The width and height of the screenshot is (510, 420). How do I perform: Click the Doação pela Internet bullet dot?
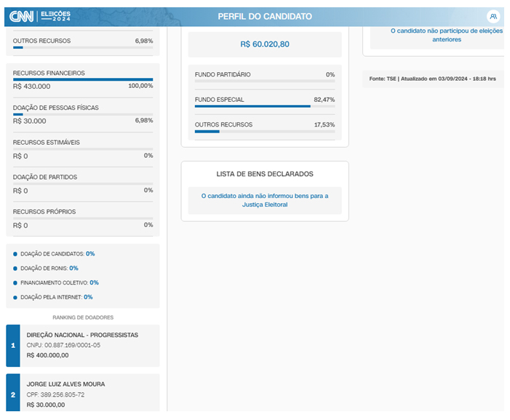[16, 297]
